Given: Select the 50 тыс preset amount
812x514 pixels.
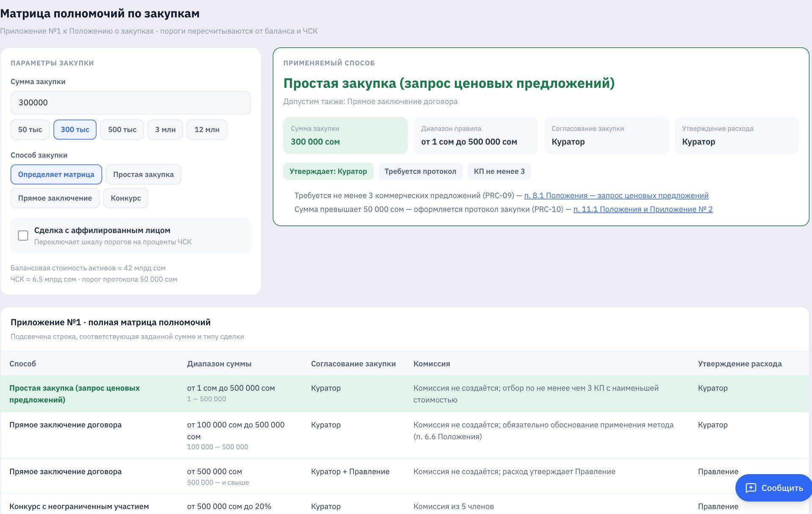Looking at the screenshot, I should pyautogui.click(x=30, y=129).
